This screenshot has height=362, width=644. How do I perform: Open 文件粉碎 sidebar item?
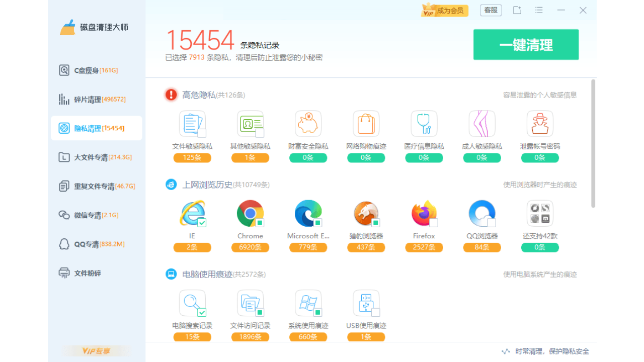click(x=96, y=273)
